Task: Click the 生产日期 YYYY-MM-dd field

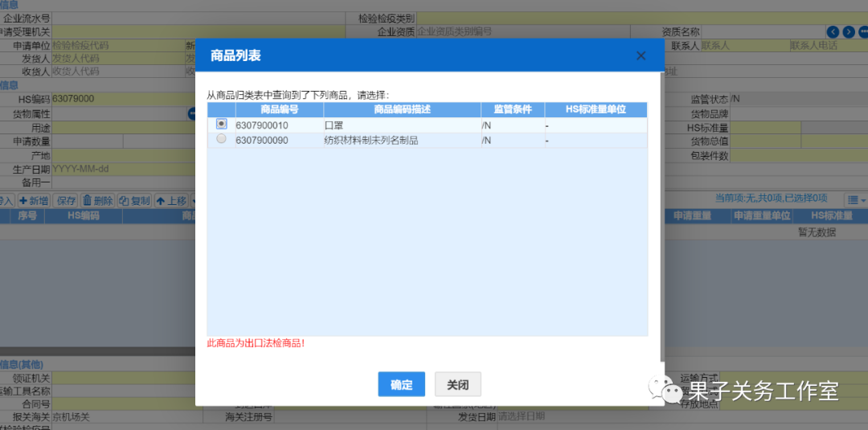Action: point(123,169)
